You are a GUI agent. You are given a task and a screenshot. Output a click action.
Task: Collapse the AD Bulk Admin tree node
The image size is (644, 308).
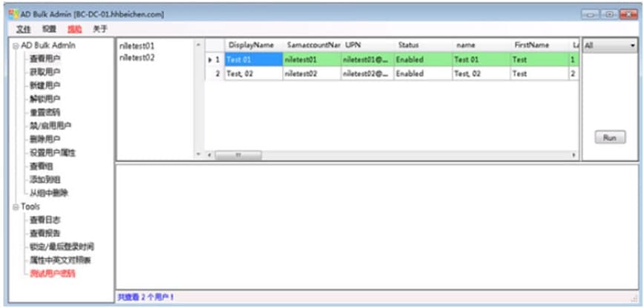click(16, 45)
